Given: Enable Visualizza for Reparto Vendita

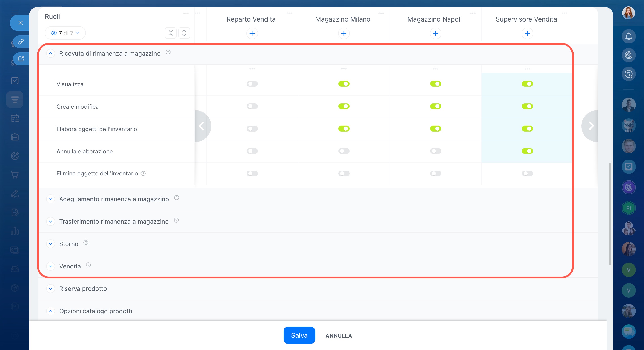Looking at the screenshot, I should (x=252, y=84).
